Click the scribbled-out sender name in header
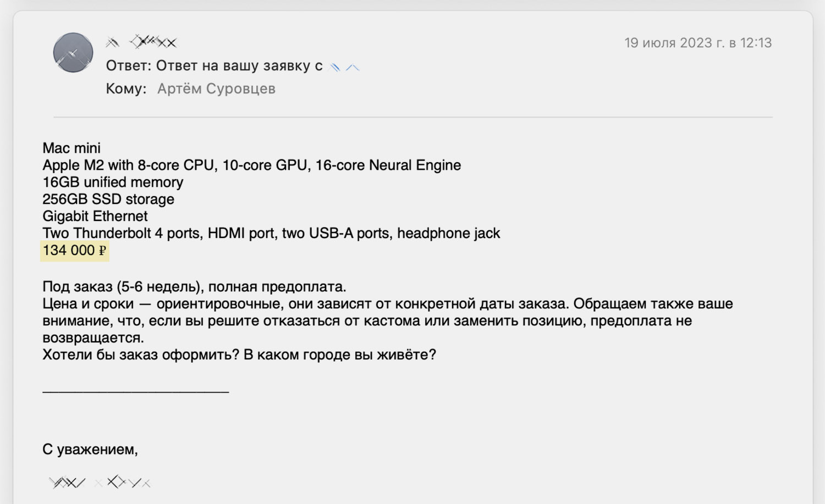The image size is (825, 504). pos(142,42)
